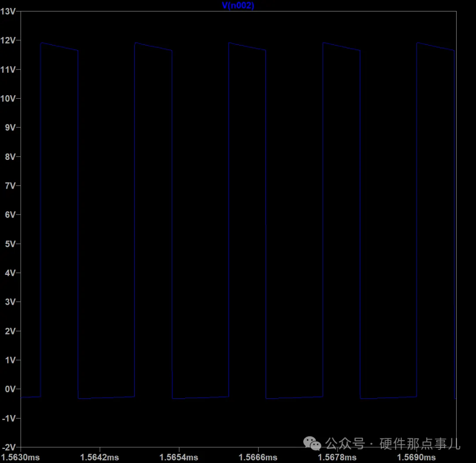Screen dimensions: 476x463
Task: Select the 6V vertical axis label
Action: click(10, 215)
